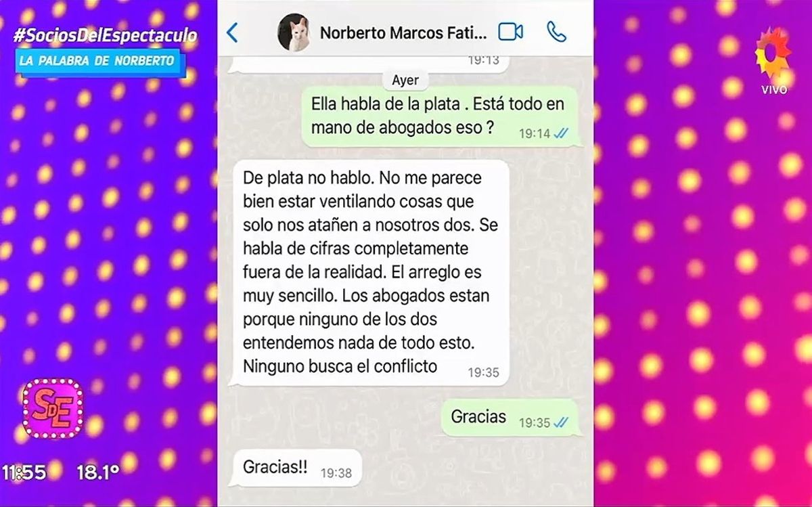
Task: Tap the back arrow in chat header
Action: [232, 32]
